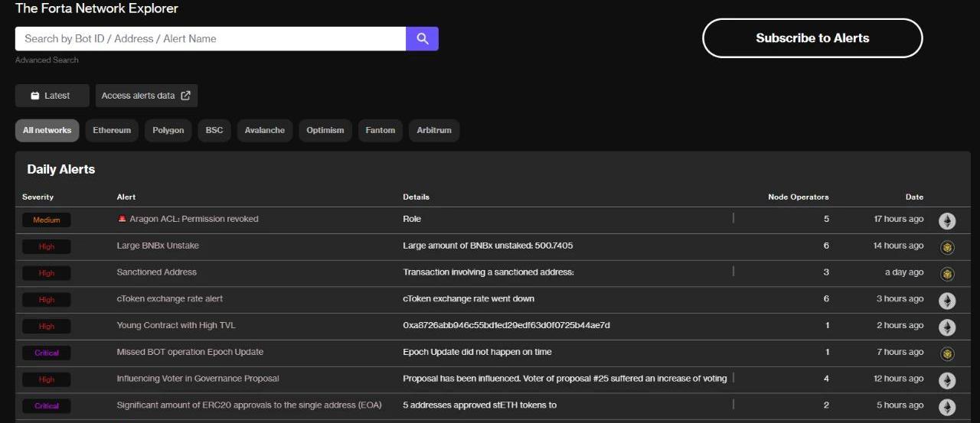Click Critical badge in Missed BOT operation row

[47, 353]
